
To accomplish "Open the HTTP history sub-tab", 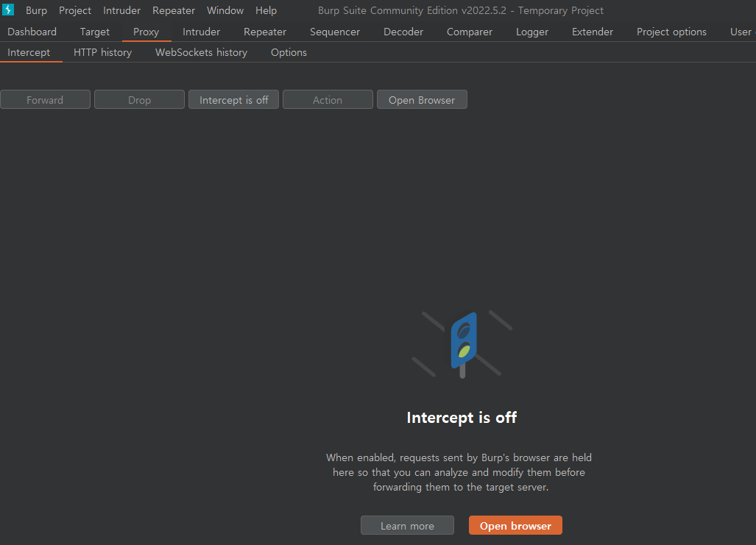I will 102,52.
